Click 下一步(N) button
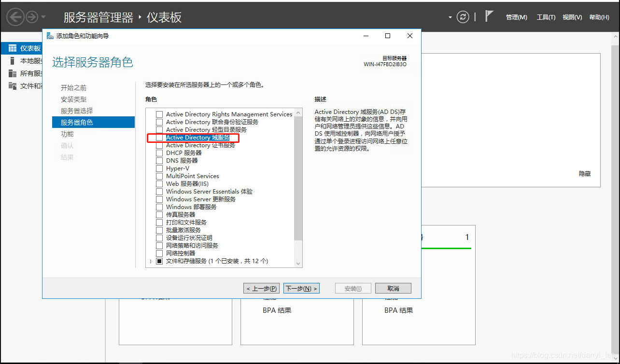Image resolution: width=620 pixels, height=364 pixels. [302, 288]
